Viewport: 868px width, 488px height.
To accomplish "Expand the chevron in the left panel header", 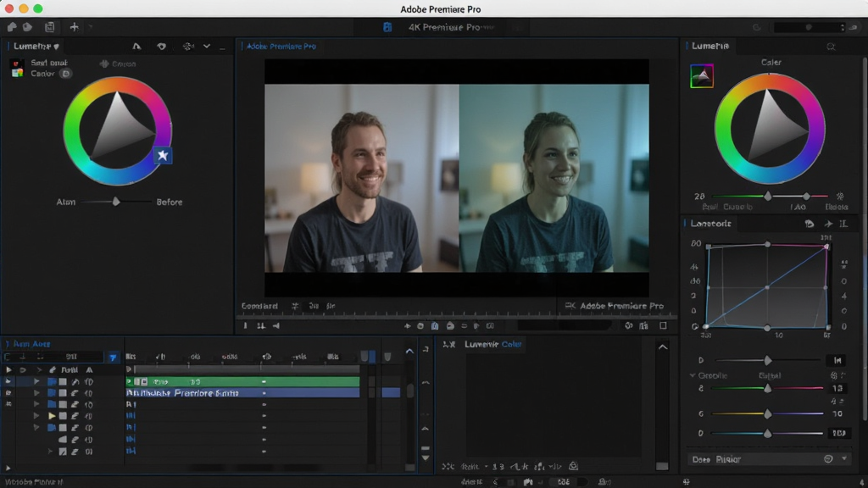I will coord(207,47).
